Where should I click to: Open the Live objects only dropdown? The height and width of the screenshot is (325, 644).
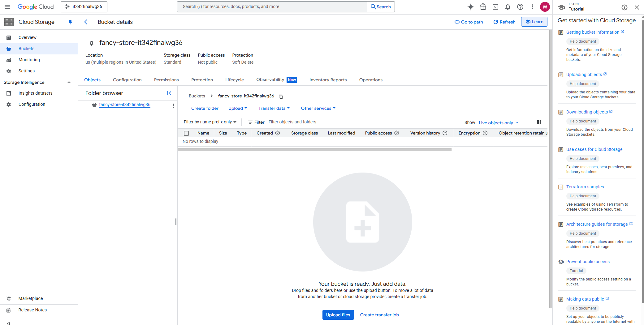pyautogui.click(x=498, y=123)
